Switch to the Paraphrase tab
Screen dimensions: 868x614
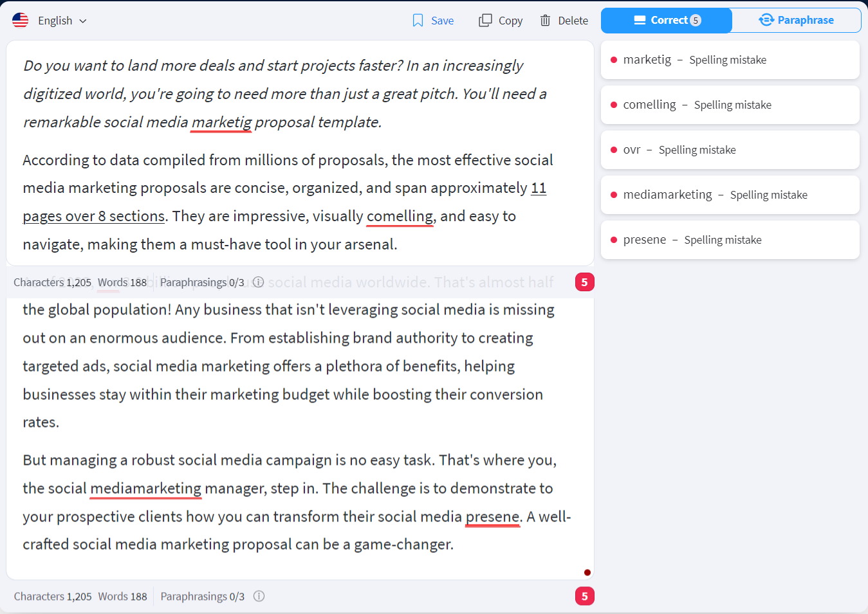pos(797,21)
